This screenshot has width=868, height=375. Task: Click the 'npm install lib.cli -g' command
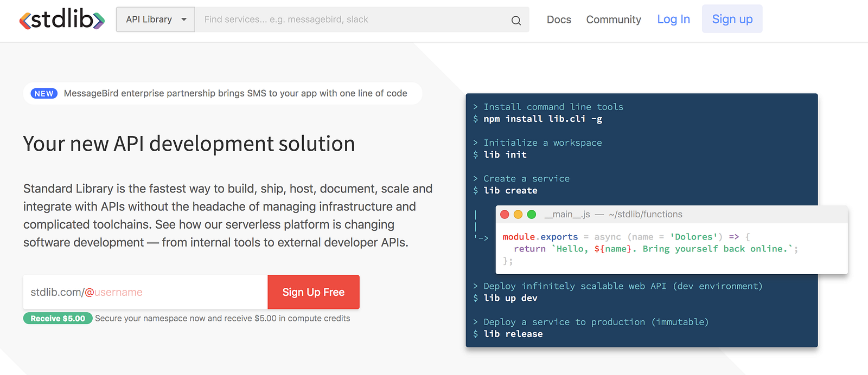(542, 119)
